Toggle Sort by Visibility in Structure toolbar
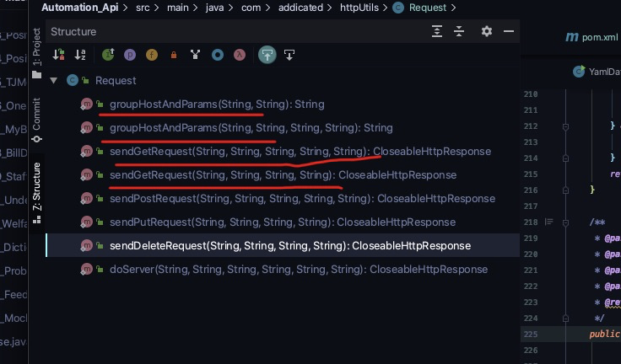621x364 pixels. pos(58,55)
